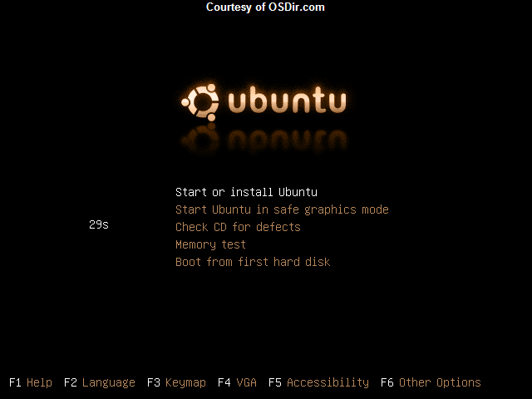Select Check CD for defects option
532x399 pixels.
pos(238,227)
